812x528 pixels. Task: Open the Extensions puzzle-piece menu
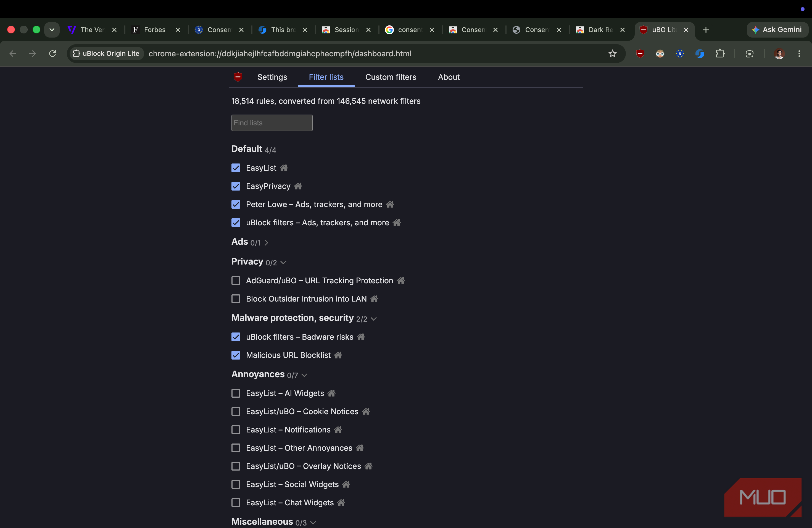coord(720,54)
